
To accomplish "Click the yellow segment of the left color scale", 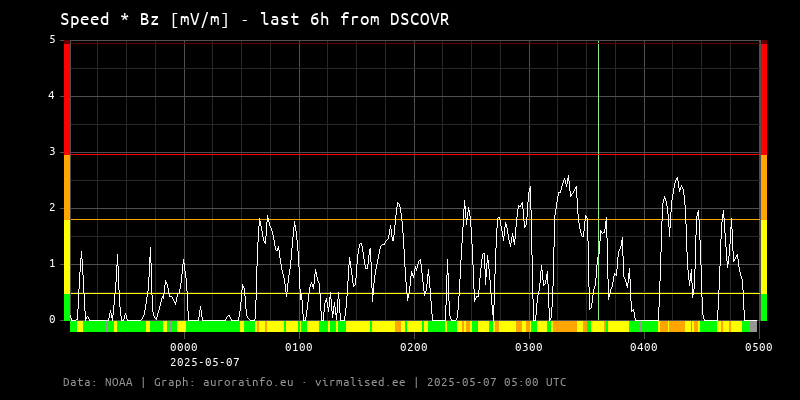I will click(x=67, y=257).
